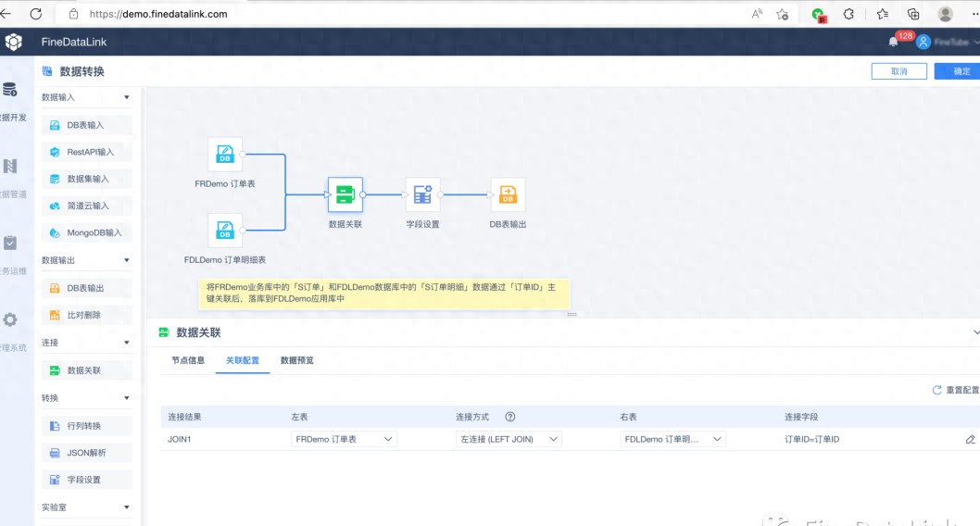Add page to favorites star icon
Image resolution: width=980 pixels, height=526 pixels.
click(x=782, y=14)
